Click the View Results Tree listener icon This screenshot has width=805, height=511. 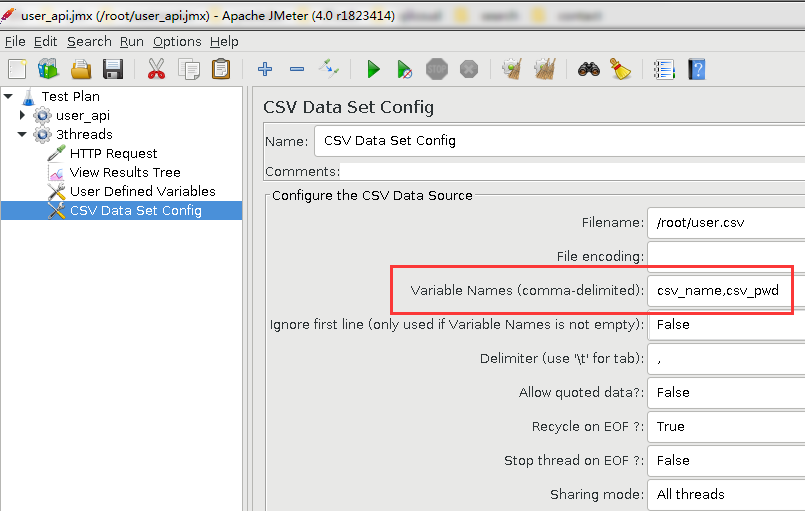tap(56, 173)
